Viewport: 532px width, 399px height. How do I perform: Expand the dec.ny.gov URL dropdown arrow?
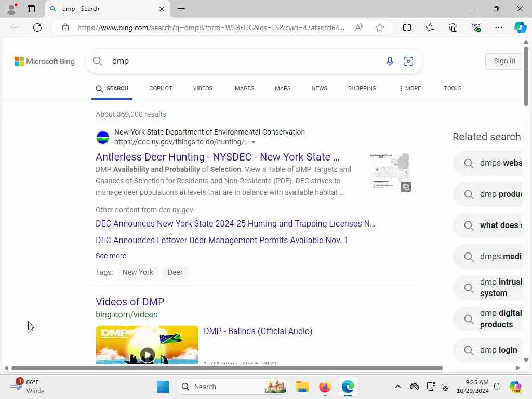253,142
